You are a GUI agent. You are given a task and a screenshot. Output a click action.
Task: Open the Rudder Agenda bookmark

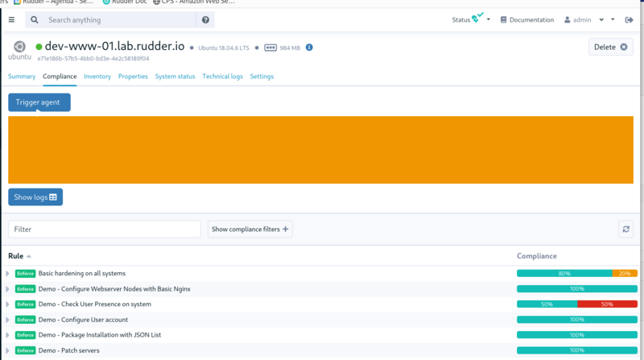[x=54, y=2]
